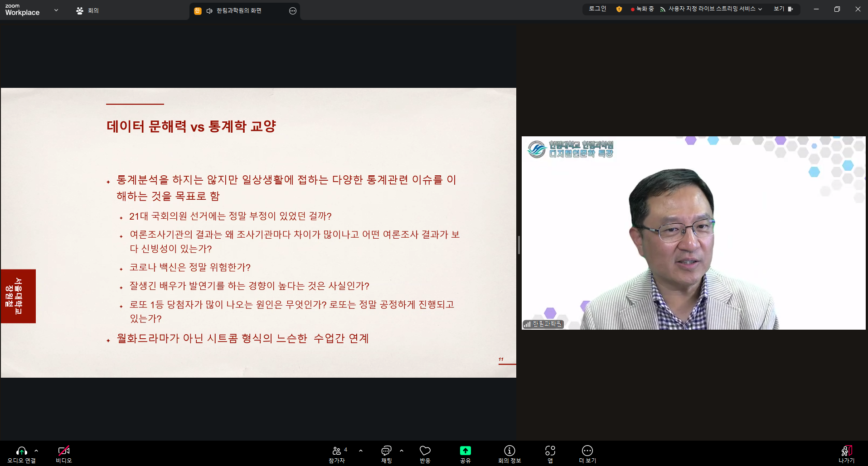868x466 pixels.
Task: Open the apps panel
Action: (x=550, y=451)
